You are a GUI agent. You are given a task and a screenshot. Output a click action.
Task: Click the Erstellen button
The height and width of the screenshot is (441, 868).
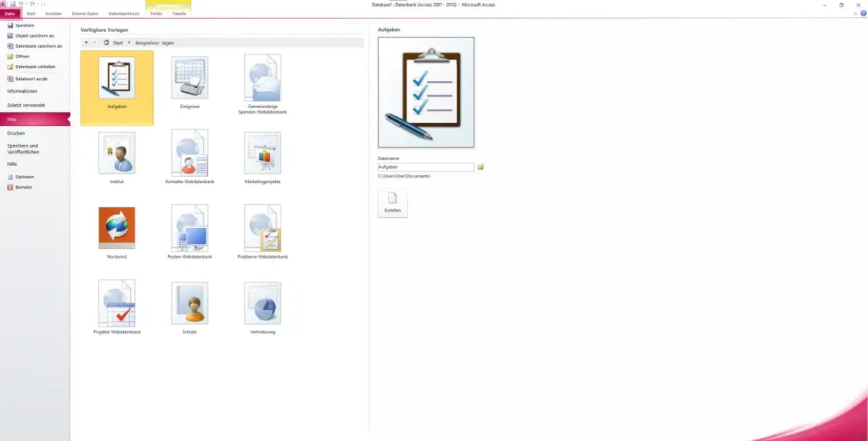[392, 203]
